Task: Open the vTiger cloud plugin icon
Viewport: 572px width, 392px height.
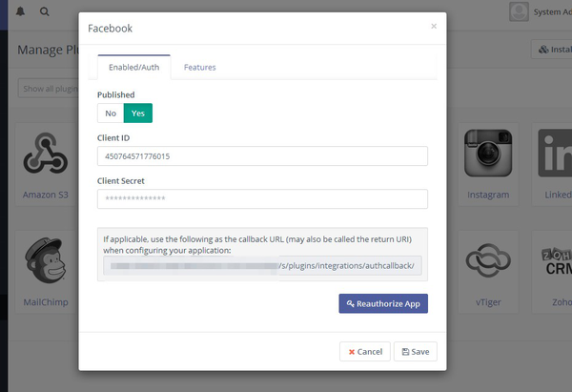Action: pos(488,260)
